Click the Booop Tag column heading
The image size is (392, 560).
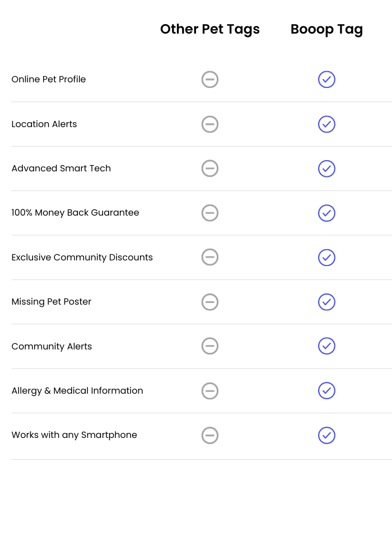[326, 29]
